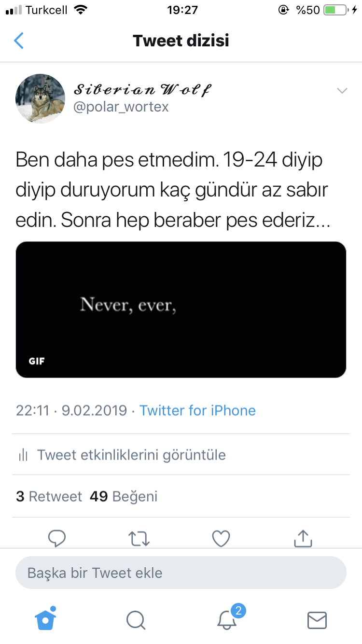
Task: Open the Messages envelope tab
Action: coord(317,619)
